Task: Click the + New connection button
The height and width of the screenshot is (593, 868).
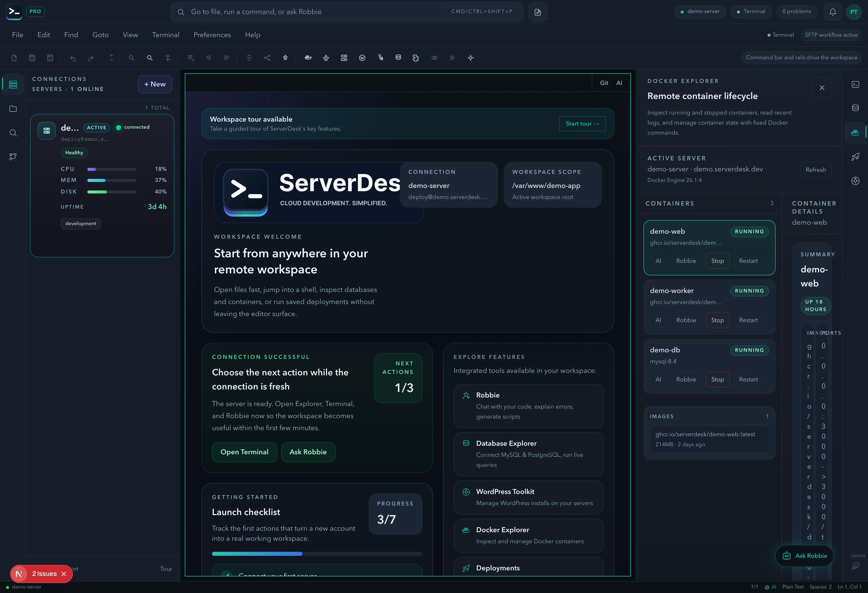Action: 155,84
